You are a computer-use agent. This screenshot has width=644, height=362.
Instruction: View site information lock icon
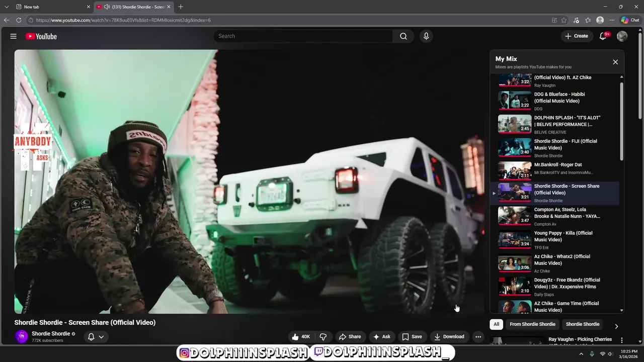[x=31, y=20]
